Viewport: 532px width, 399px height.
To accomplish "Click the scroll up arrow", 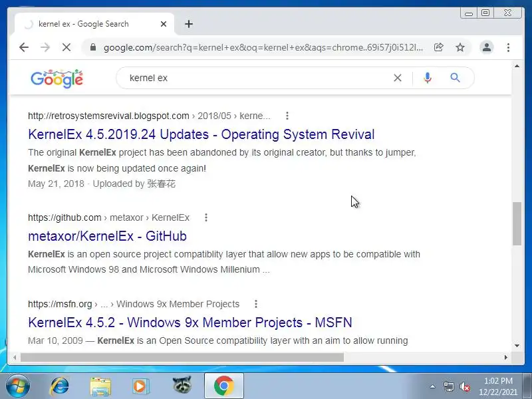I will pos(517,66).
